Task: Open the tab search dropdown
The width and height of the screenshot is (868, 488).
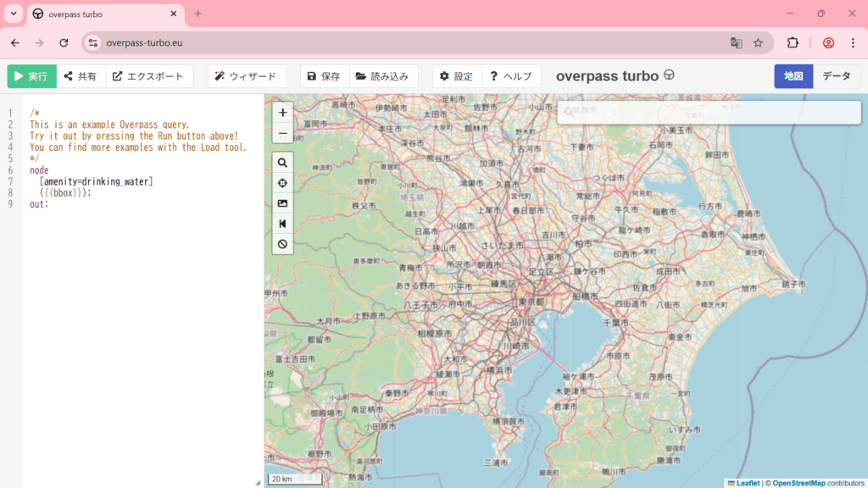Action: tap(14, 14)
